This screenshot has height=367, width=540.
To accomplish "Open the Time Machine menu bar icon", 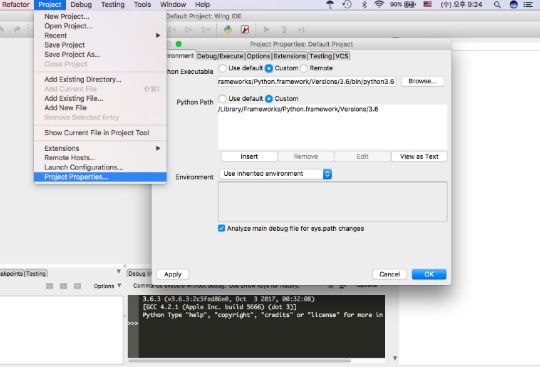I will 347,4.
